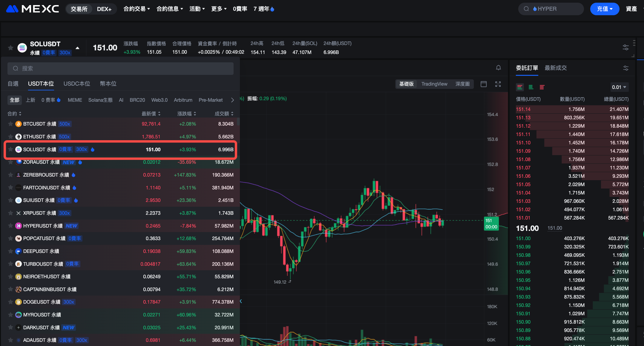
Task: Click the chart fullscreen expand icon
Action: (x=498, y=84)
